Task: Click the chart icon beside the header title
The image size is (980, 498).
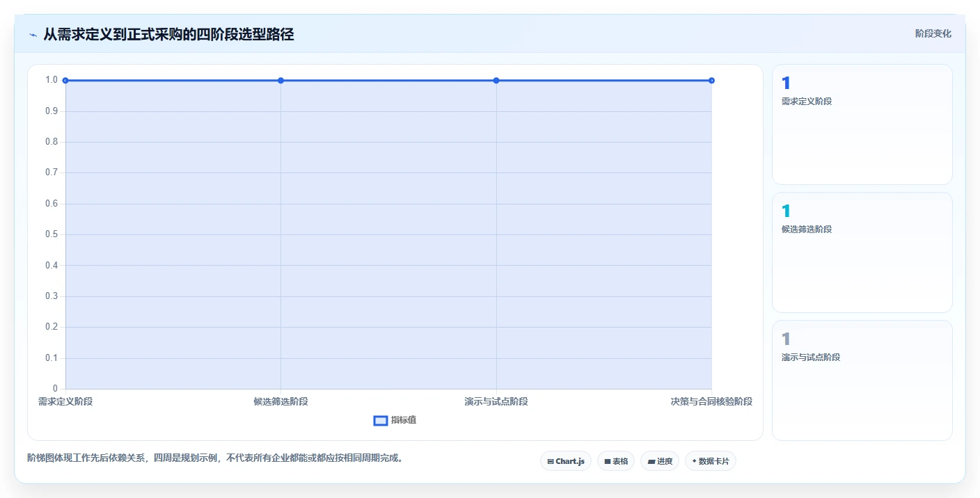Action: pos(33,35)
